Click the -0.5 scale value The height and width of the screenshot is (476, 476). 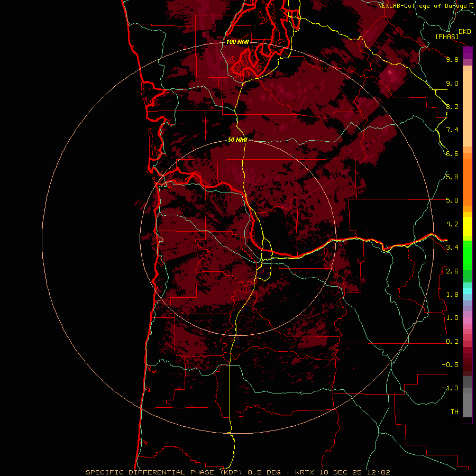[450, 365]
